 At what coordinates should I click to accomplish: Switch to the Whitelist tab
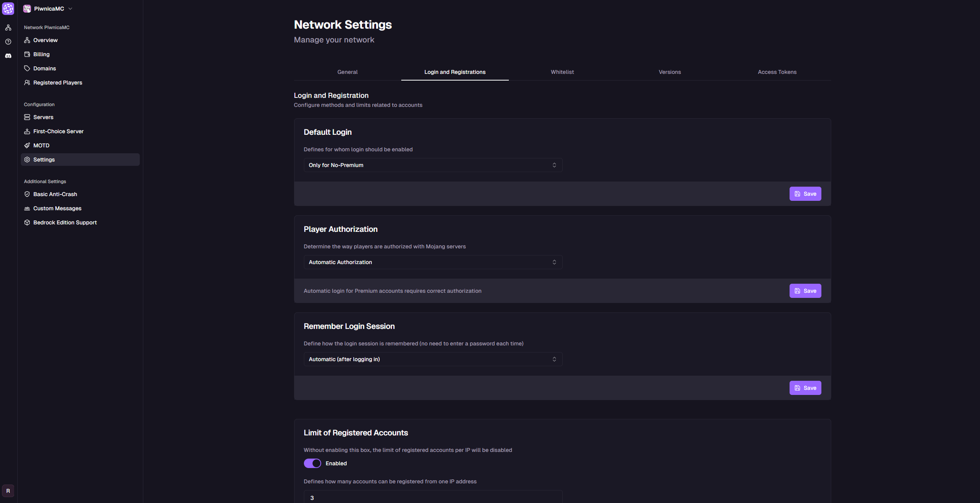click(562, 72)
